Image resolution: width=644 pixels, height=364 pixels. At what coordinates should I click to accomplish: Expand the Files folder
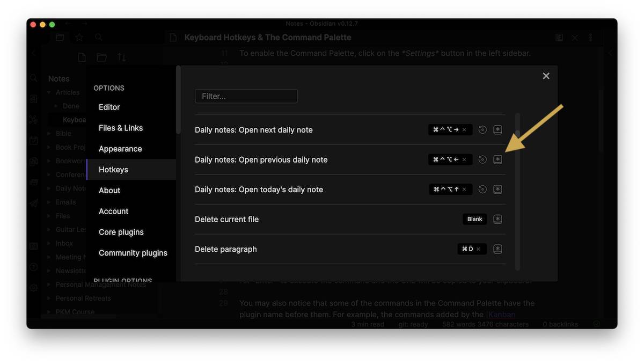coord(50,216)
